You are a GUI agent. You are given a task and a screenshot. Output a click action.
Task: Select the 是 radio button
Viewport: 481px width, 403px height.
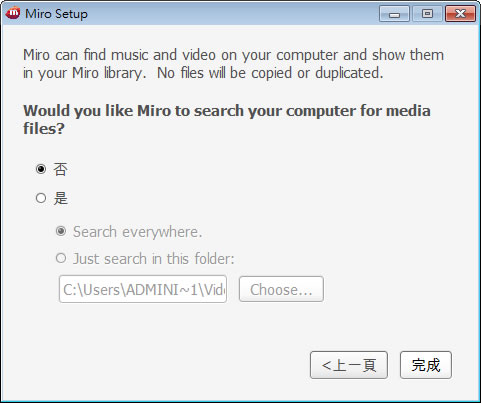41,198
